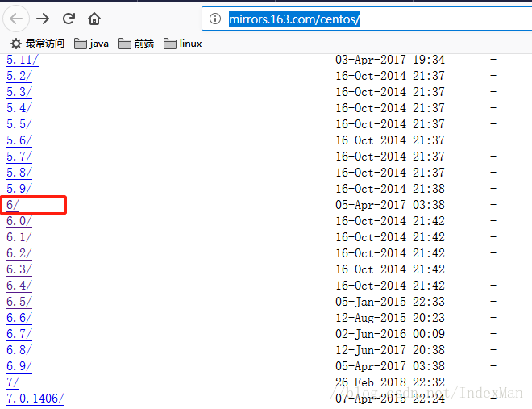Open the 5.5/ directory link
532x409 pixels.
point(19,124)
